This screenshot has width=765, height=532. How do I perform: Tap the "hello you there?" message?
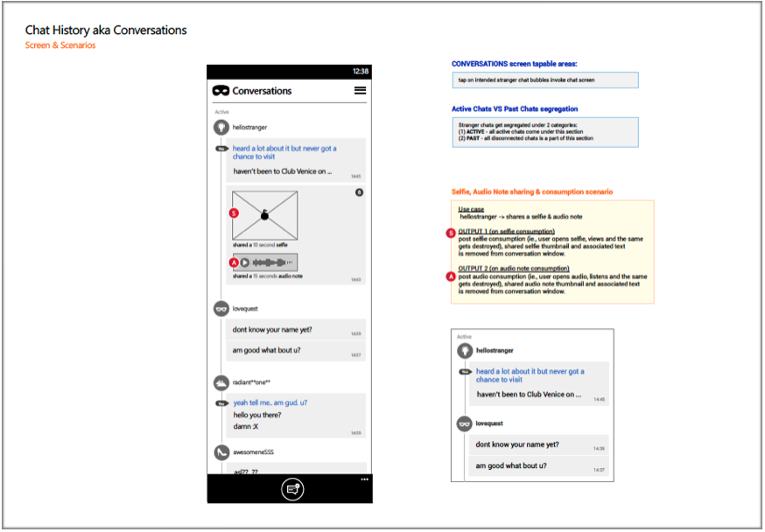(x=257, y=415)
